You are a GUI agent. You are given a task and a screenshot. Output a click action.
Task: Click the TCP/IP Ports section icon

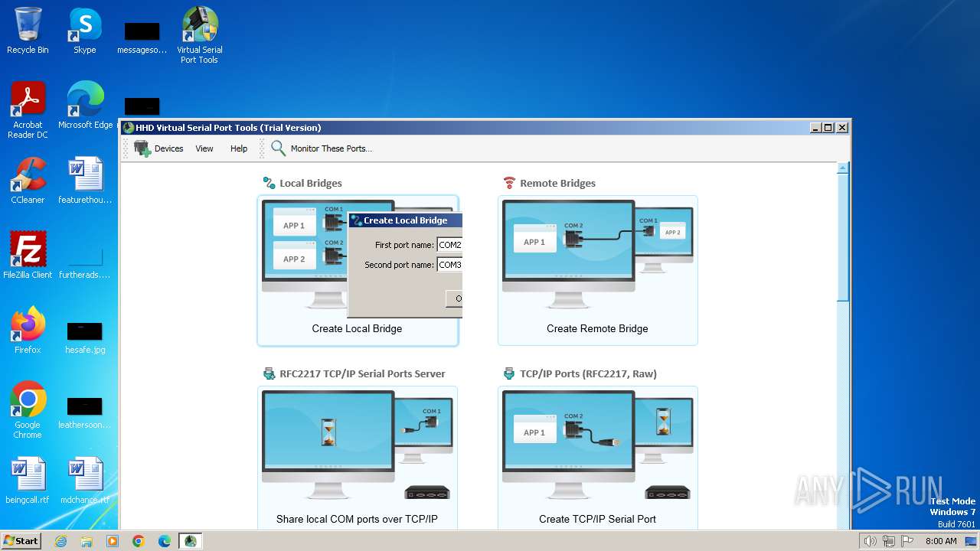(509, 373)
